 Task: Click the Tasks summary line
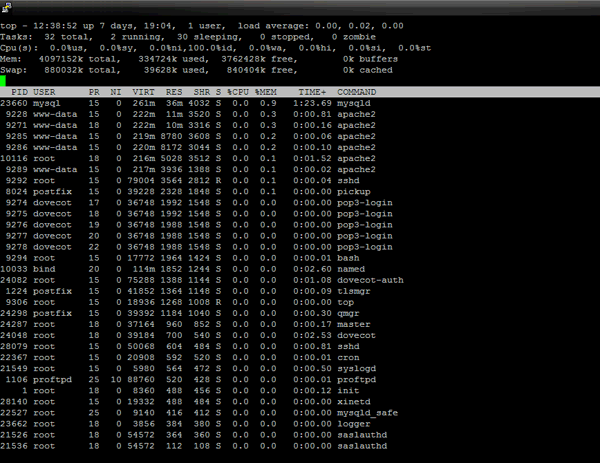tap(200, 36)
